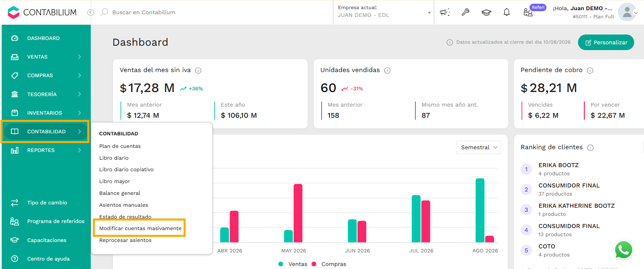Screen dimensions: 644x269
Task: Select Modificar cuentas masivamente menu entry
Action: (x=140, y=228)
